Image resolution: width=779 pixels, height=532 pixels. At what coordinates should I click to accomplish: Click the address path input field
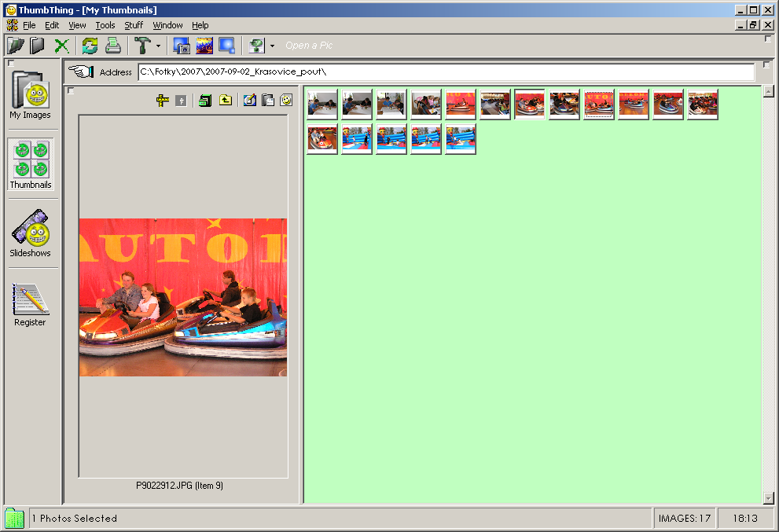click(446, 72)
